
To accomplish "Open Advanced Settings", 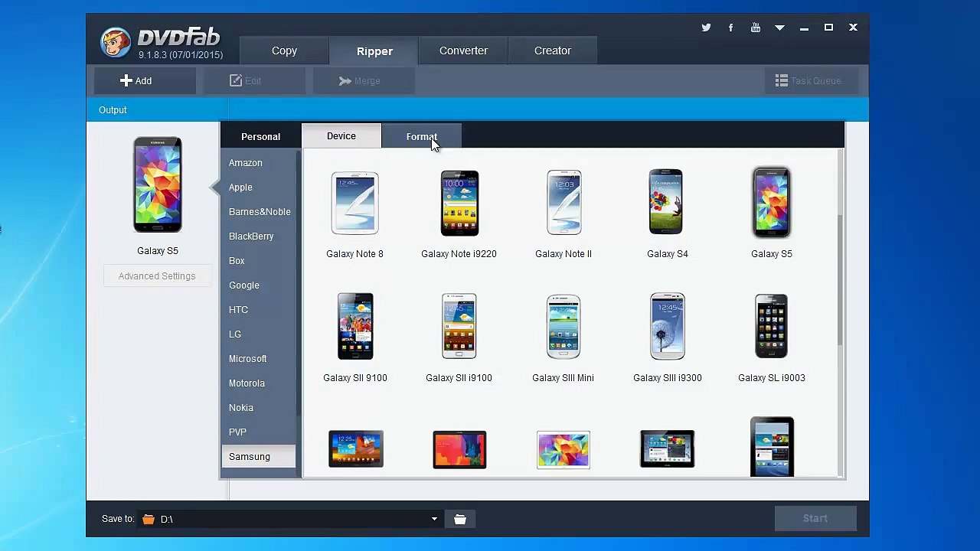I will coord(157,276).
